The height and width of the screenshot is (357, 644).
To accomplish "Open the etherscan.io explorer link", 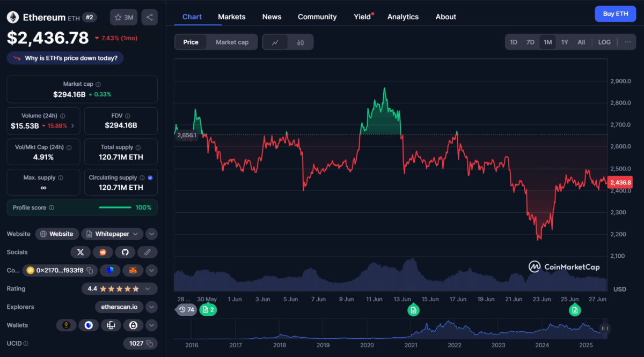I will 119,307.
